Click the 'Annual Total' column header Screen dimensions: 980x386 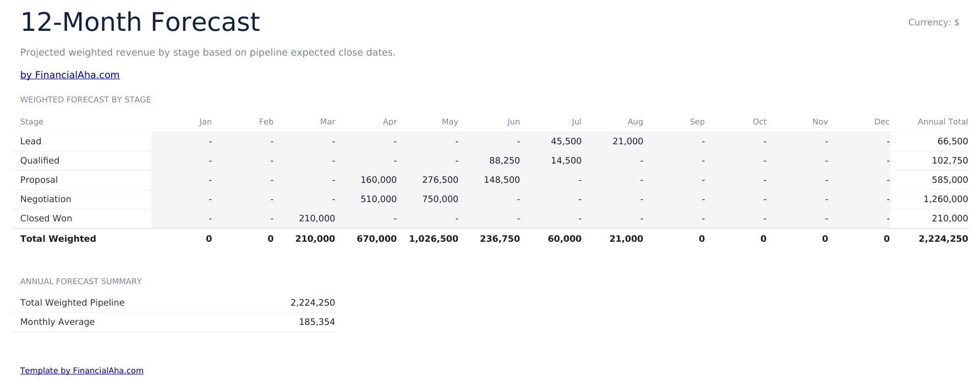pos(943,122)
